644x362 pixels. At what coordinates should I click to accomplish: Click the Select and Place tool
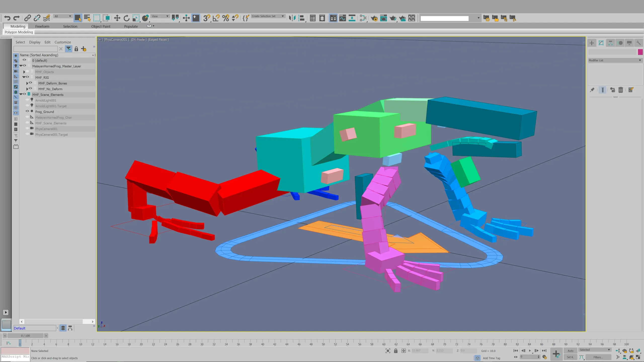pyautogui.click(x=145, y=18)
